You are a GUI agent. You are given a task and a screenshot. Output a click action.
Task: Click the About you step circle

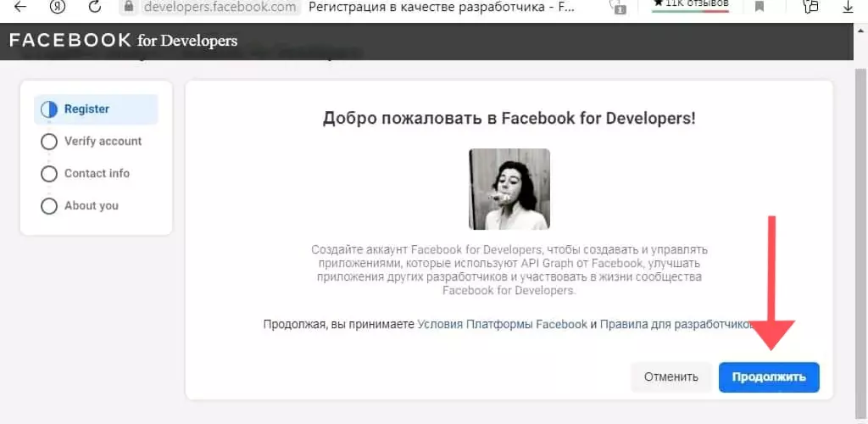click(x=49, y=206)
